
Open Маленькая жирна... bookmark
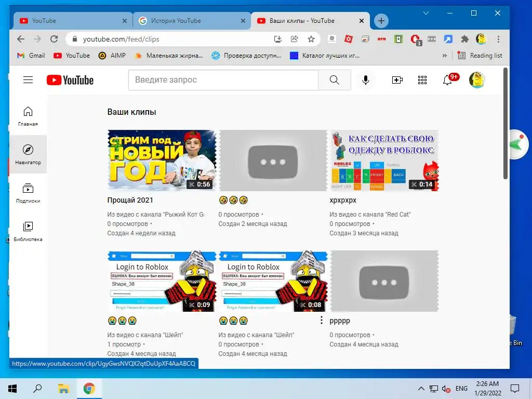coord(169,55)
